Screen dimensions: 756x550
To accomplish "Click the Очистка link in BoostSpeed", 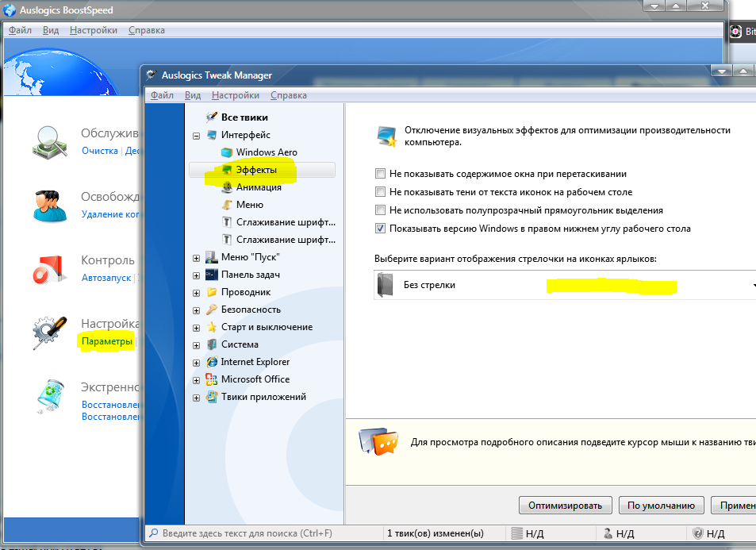I will pos(100,151).
